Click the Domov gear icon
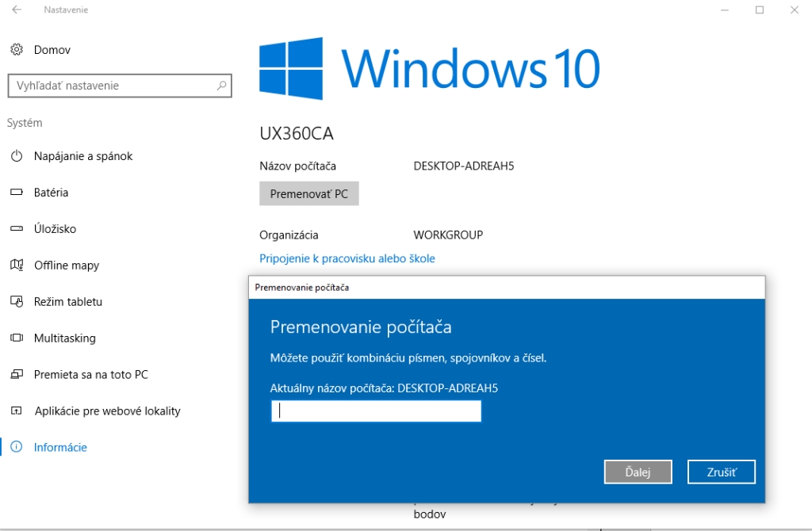812x531 pixels. click(17, 50)
